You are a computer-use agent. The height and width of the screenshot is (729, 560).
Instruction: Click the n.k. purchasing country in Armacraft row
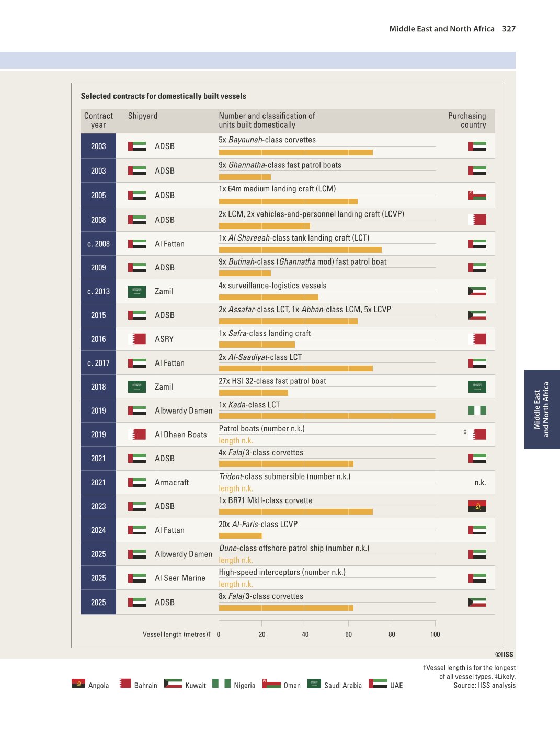(480, 482)
